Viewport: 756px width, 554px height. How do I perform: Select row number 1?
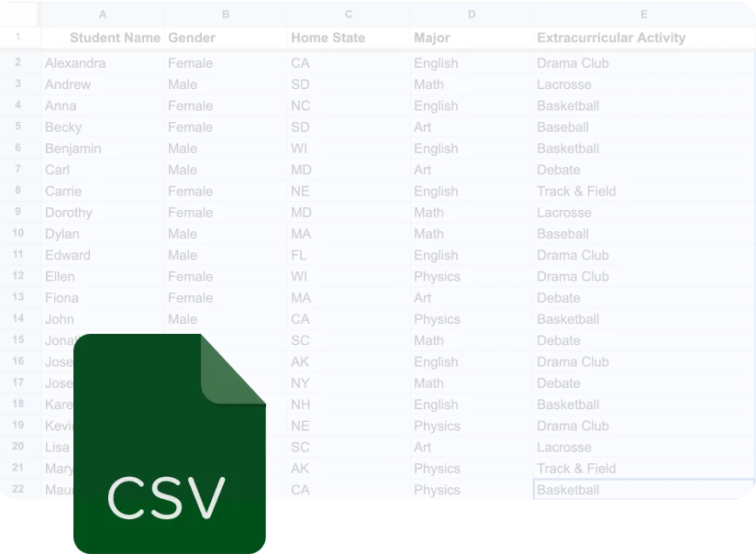[x=18, y=37]
